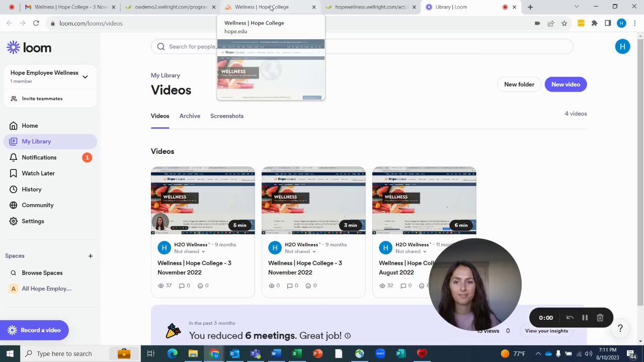Expand Not shared dropdown on 3 min video
Screen dimensions: 644x362
(x=300, y=251)
